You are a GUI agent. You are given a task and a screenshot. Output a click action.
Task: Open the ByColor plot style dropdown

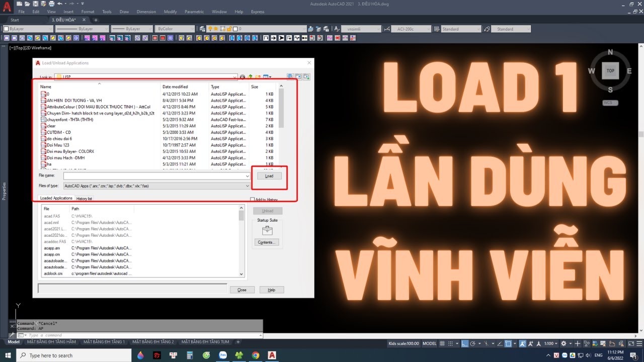pos(192,29)
